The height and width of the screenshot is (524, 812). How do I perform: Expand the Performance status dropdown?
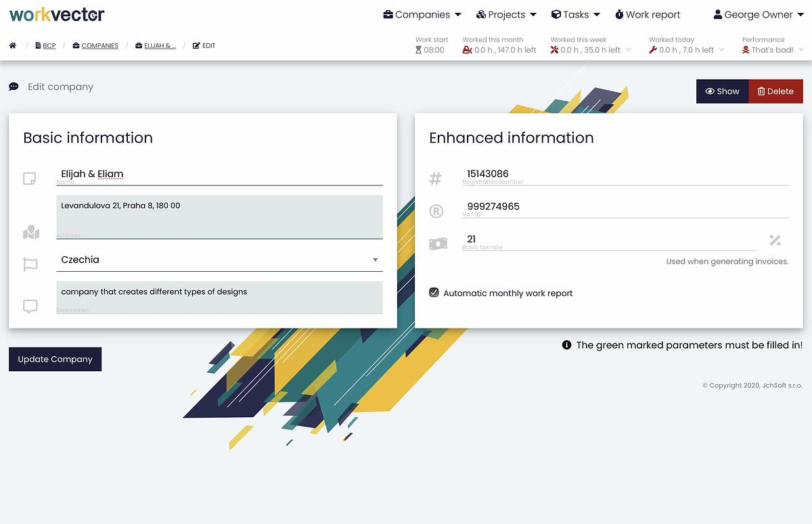800,50
